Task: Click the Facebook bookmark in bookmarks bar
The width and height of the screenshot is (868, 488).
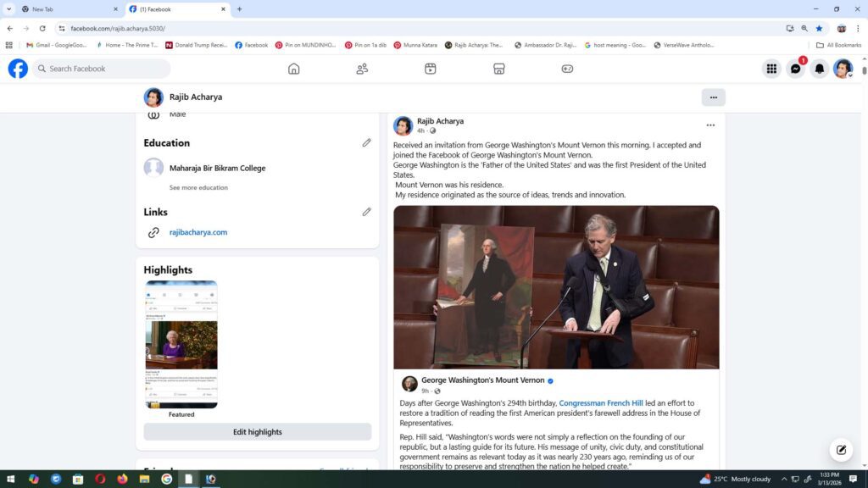Action: click(x=252, y=45)
